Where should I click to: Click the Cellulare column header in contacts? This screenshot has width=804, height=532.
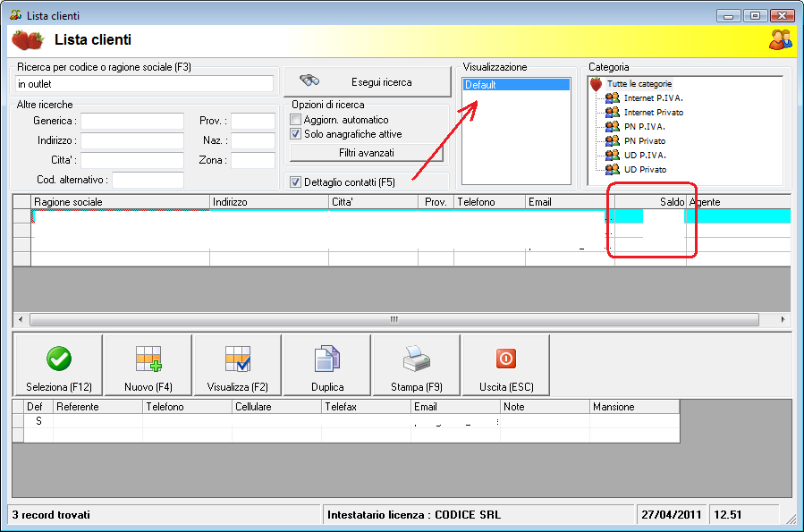(276, 407)
